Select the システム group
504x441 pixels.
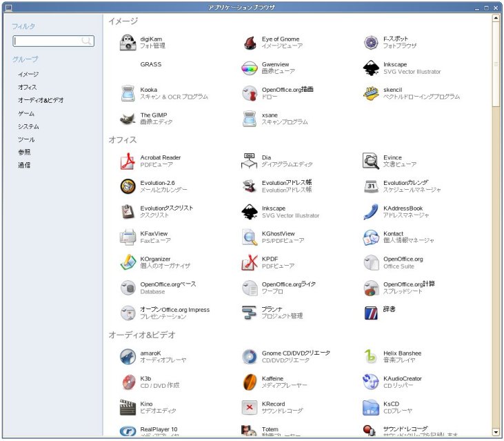tap(28, 126)
